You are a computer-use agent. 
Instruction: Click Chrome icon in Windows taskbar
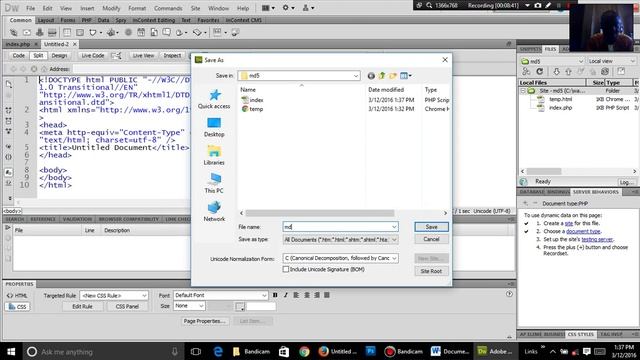(x=304, y=351)
